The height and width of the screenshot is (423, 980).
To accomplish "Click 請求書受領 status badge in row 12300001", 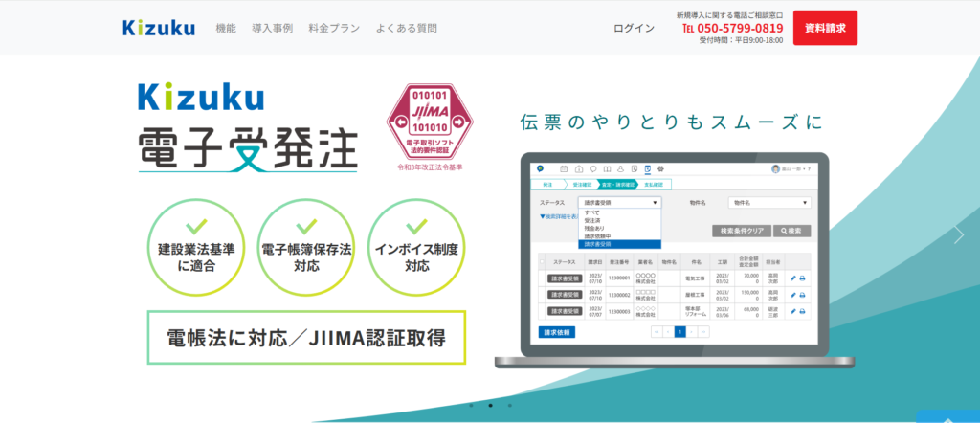I will tap(565, 278).
